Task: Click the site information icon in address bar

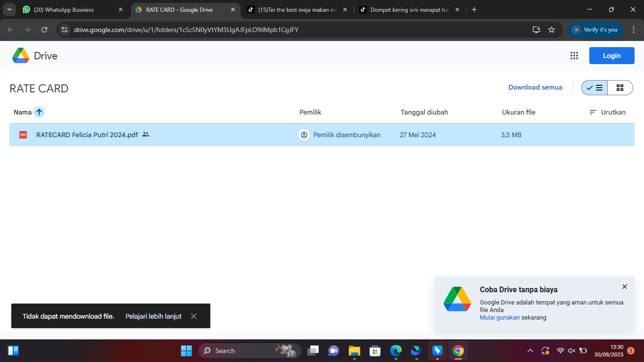Action: [x=65, y=30]
